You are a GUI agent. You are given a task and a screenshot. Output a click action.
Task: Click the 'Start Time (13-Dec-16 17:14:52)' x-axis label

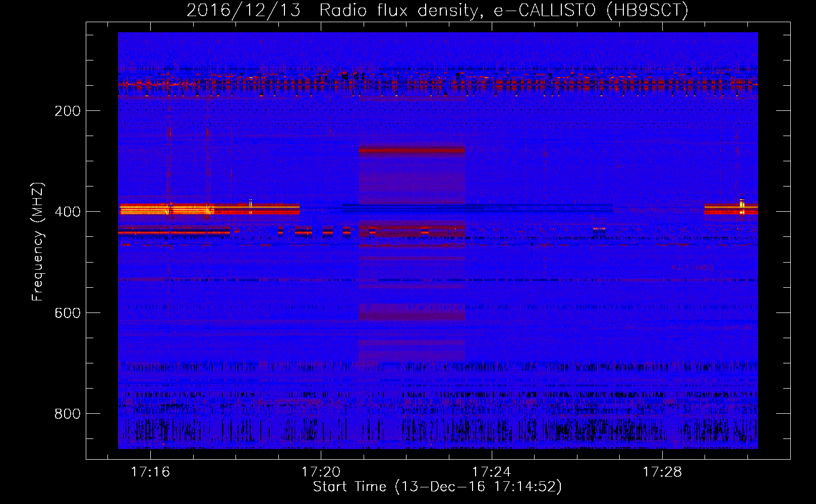(437, 487)
